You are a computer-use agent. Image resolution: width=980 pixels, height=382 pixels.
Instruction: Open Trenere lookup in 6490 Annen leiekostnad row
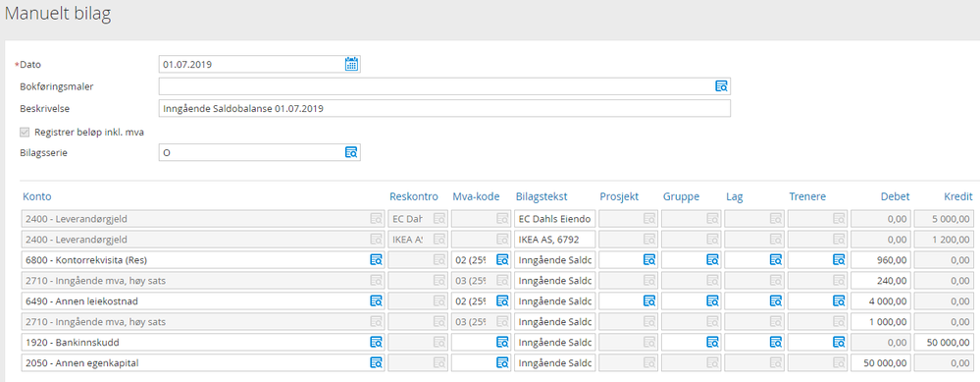coord(839,300)
